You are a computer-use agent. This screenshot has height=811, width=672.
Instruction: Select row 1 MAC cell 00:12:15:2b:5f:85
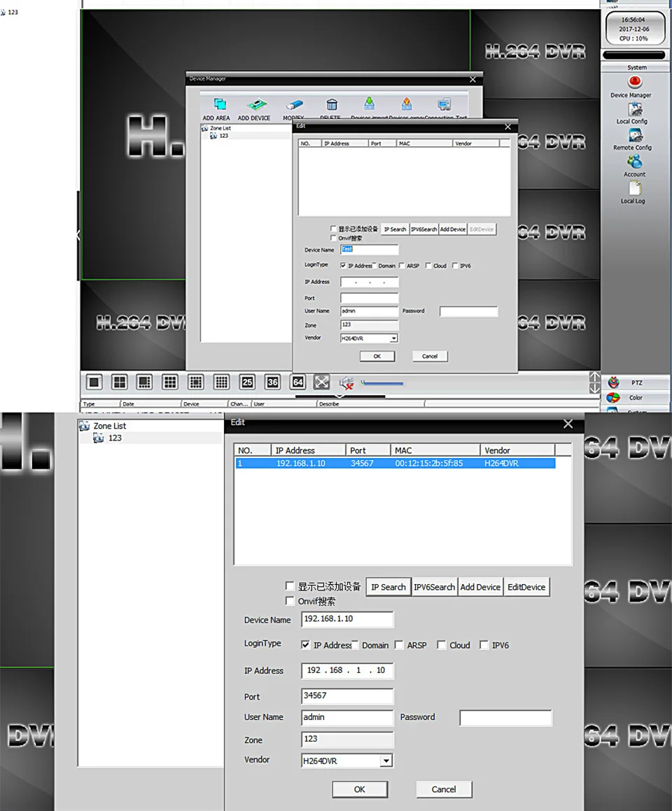pos(429,464)
